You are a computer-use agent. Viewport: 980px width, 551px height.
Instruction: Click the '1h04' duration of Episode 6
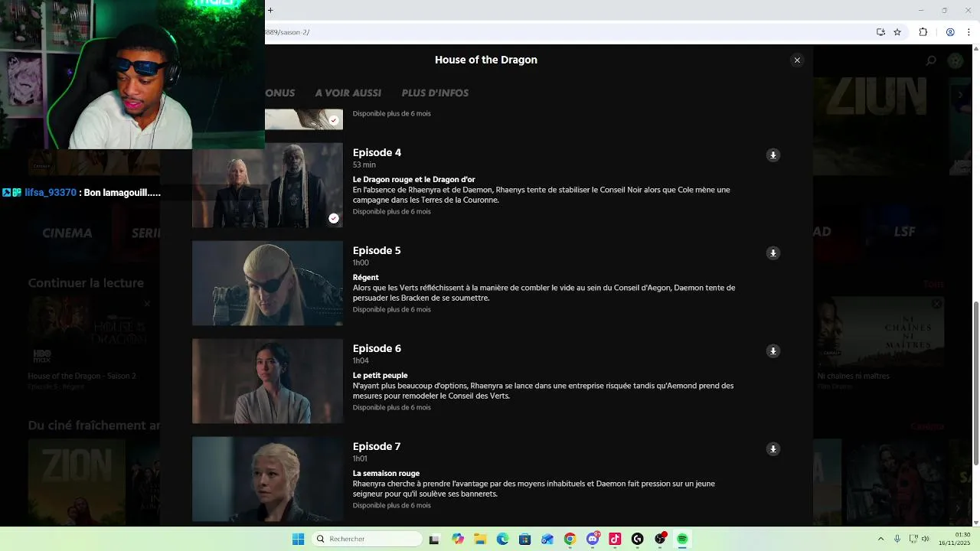click(361, 360)
